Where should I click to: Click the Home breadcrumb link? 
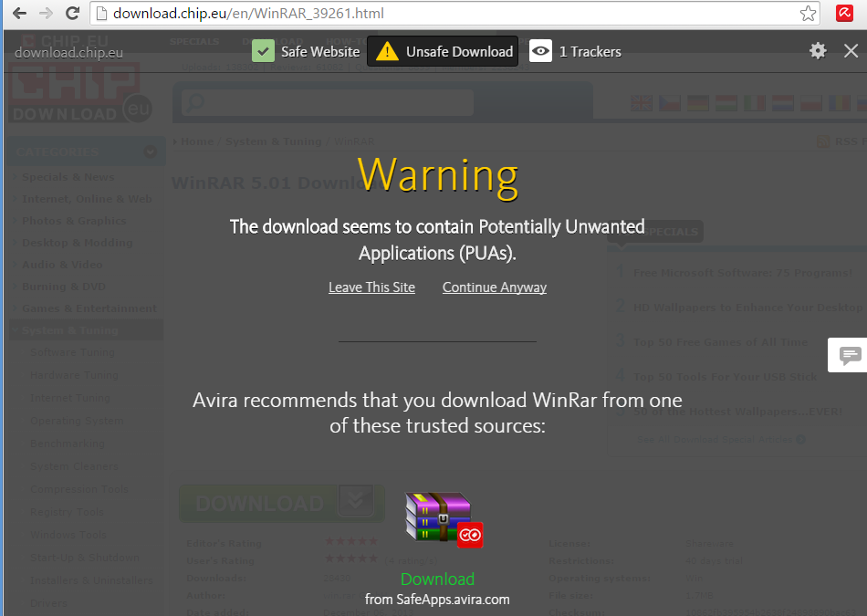197,141
